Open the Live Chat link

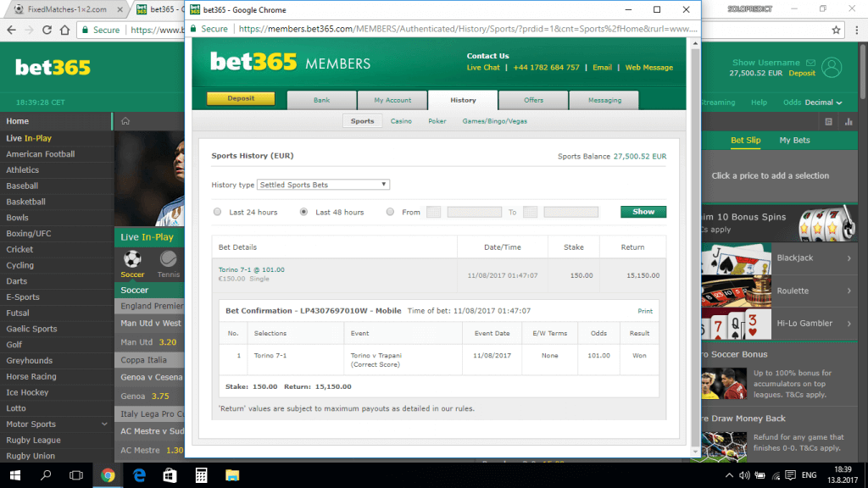pos(482,68)
